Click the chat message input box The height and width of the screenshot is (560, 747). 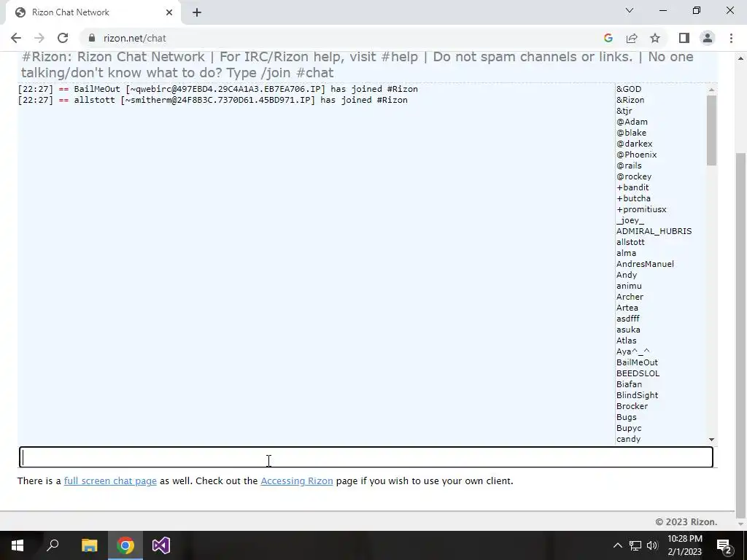tap(366, 457)
